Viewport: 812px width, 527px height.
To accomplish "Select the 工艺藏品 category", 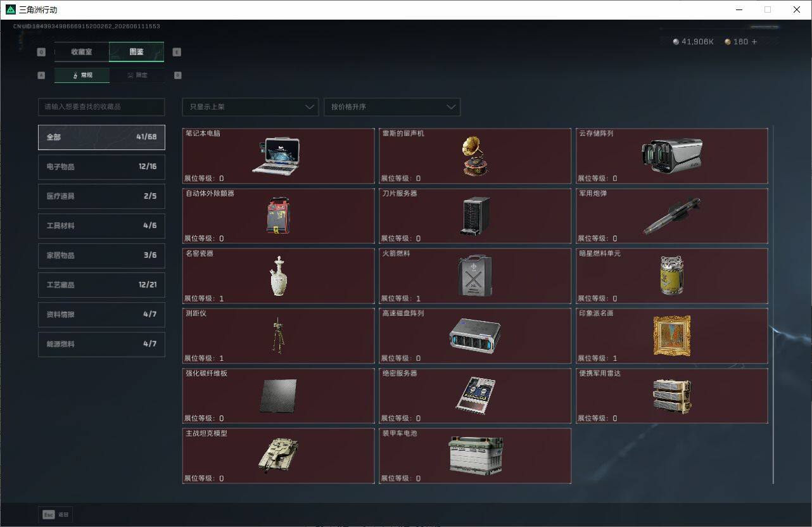I will coord(101,285).
